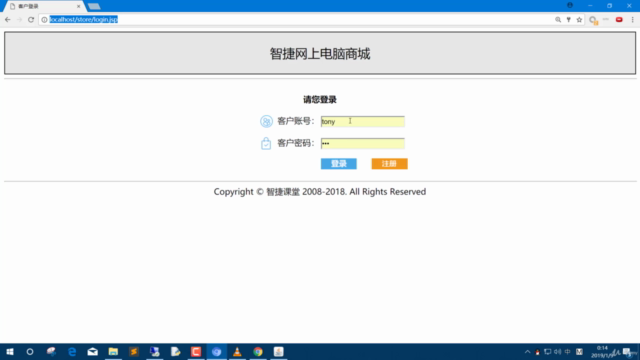Image resolution: width=640 pixels, height=360 pixels.
Task: Bookmark this page with the star icon
Action: pos(579,20)
